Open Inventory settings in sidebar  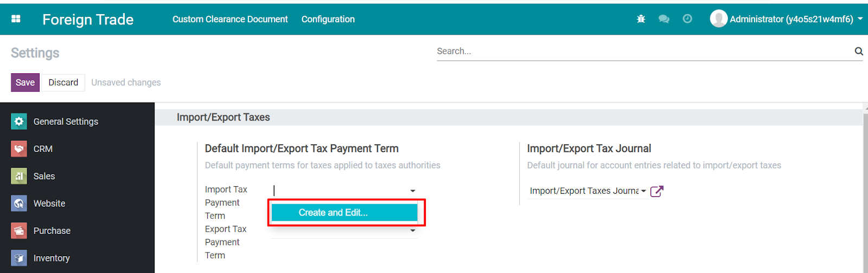click(x=52, y=258)
